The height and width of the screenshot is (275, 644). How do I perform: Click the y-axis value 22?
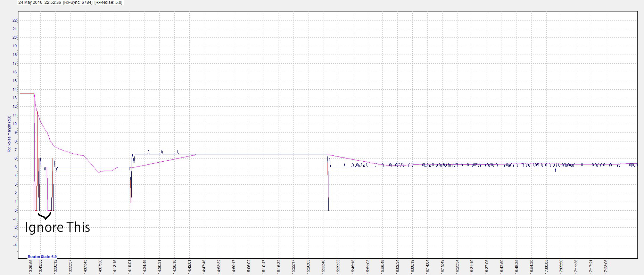pyautogui.click(x=15, y=20)
